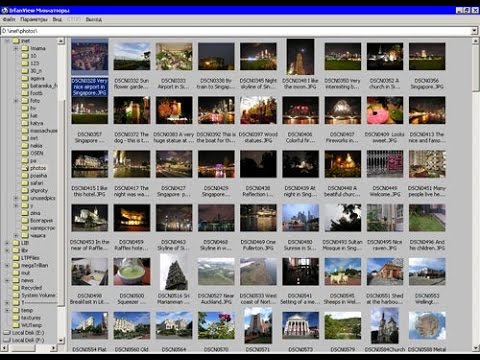The height and width of the screenshot is (360, 480).
Task: Click the 123 folder icon
Action: 25,63
